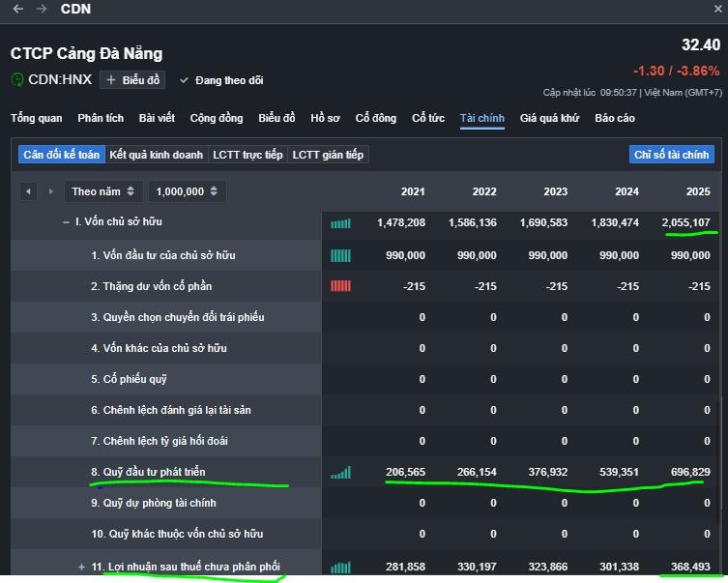Open the Theo năm period dropdown
728x583 pixels.
click(x=103, y=191)
